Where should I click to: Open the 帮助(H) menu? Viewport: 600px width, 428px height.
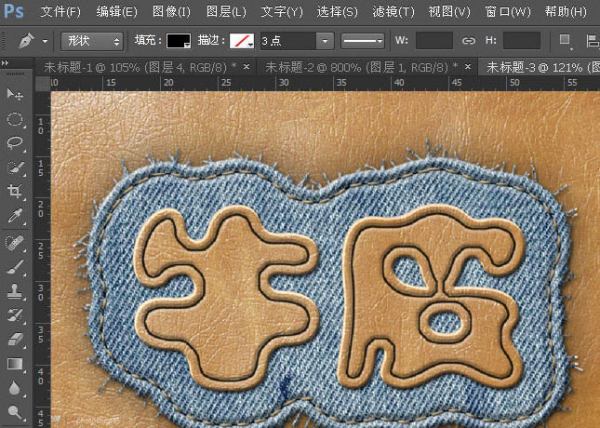(x=566, y=12)
